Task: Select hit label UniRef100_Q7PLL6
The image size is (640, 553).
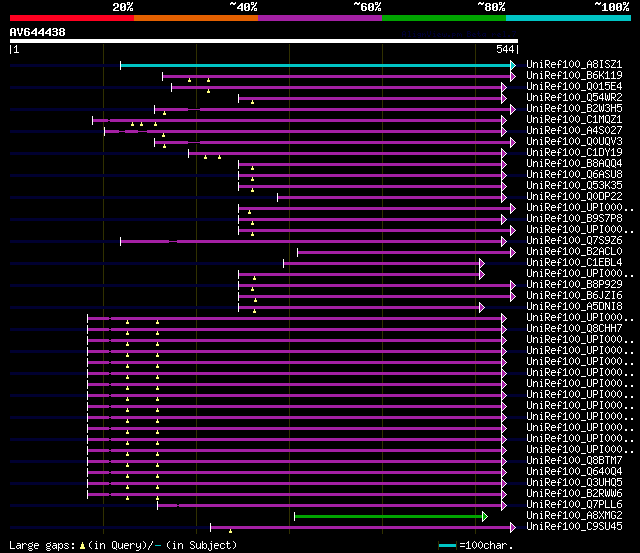Action: click(x=574, y=505)
